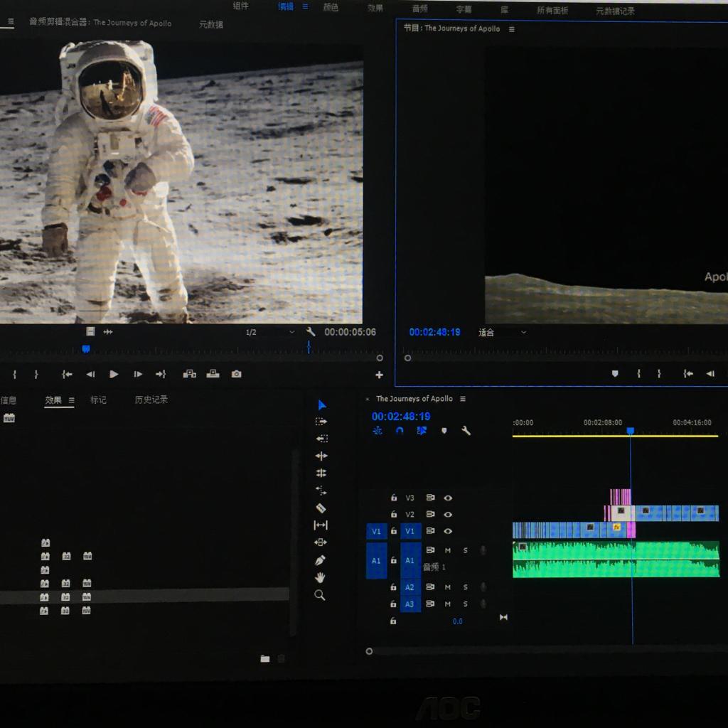The width and height of the screenshot is (728, 728).
Task: Click the timeline playhead marker
Action: 631,431
